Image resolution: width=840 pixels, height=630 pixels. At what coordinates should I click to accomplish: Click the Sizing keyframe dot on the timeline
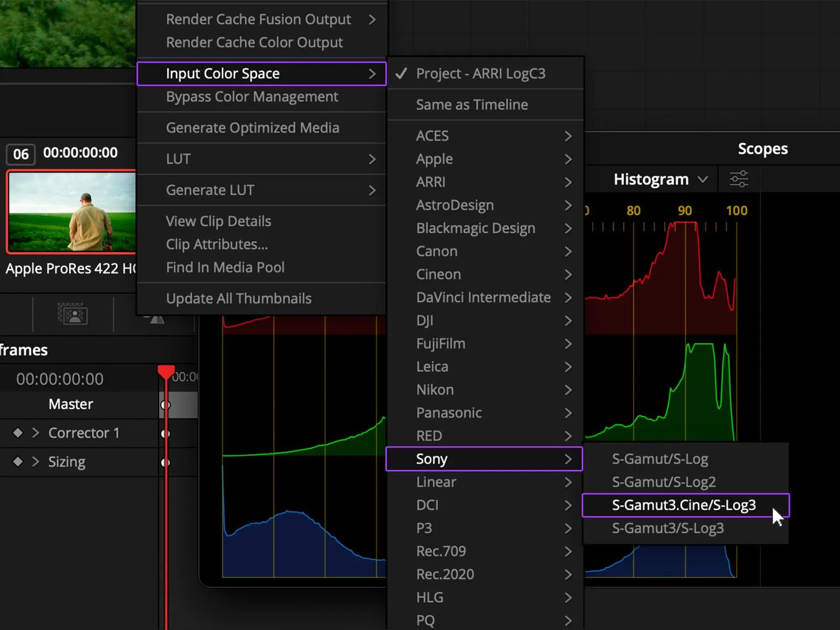tap(165, 463)
